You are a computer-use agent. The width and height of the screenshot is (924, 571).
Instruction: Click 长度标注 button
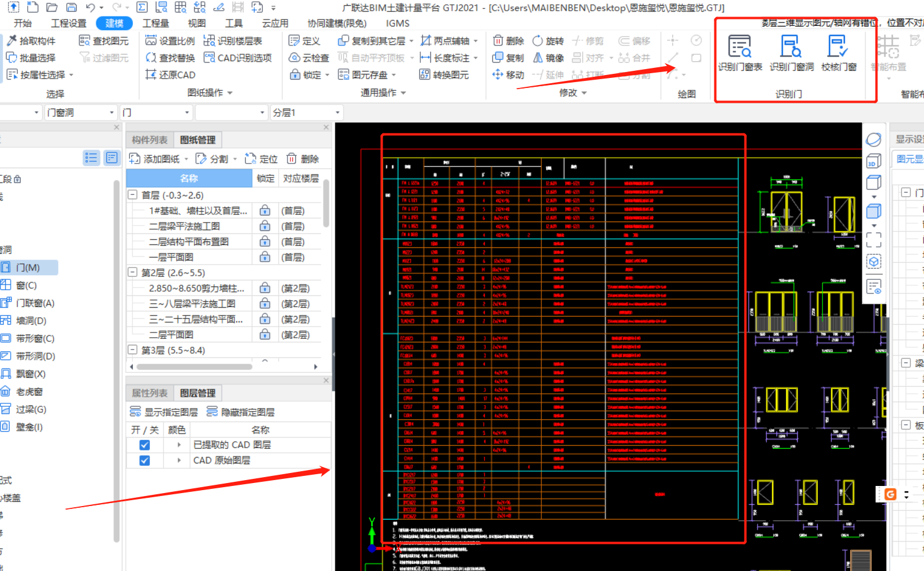click(x=449, y=58)
